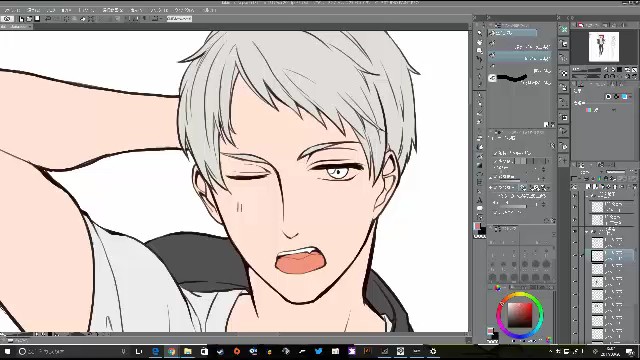Toggle visibility of the top layer folder
640x360 pixels.
(x=575, y=196)
